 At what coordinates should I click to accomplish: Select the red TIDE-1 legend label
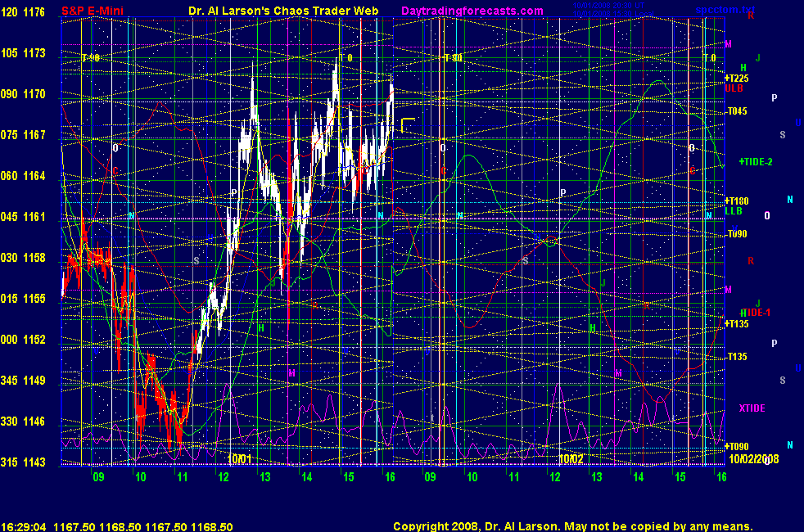coord(757,313)
